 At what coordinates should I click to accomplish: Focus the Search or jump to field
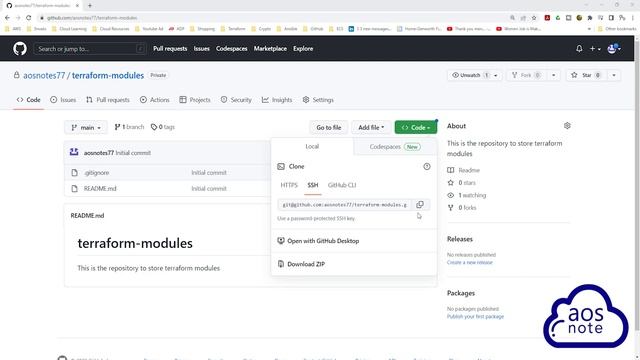pyautogui.click(x=90, y=49)
